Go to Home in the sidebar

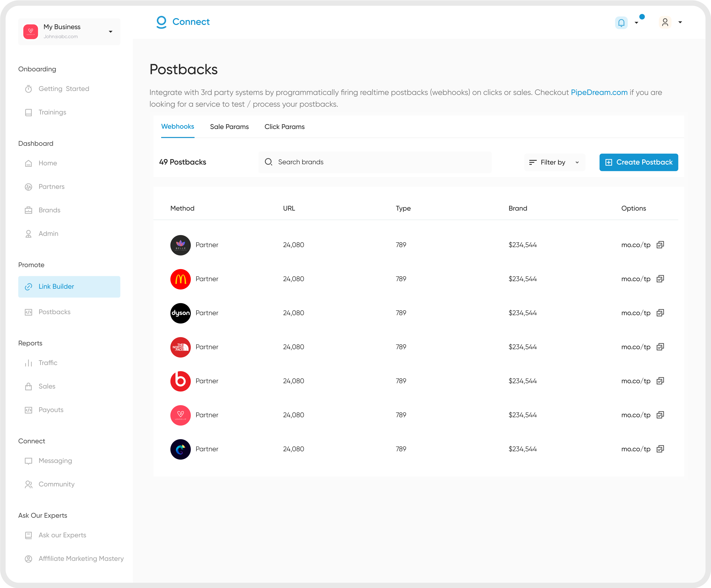pos(41,163)
